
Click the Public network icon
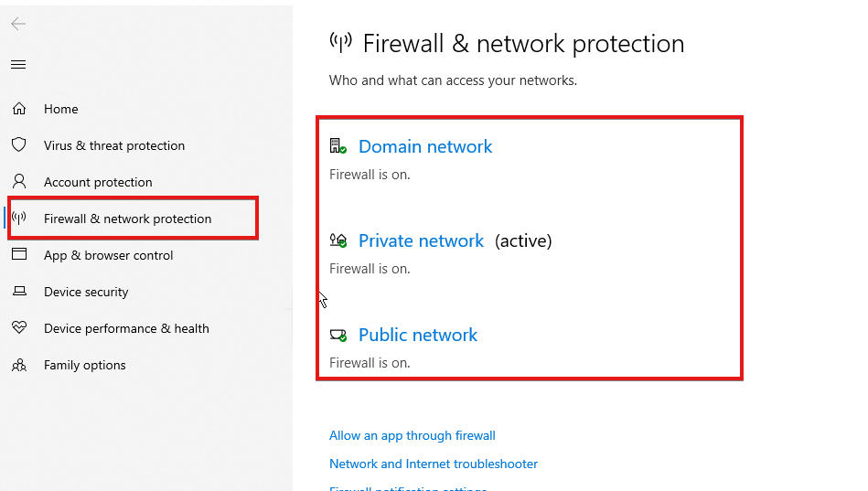tap(338, 335)
